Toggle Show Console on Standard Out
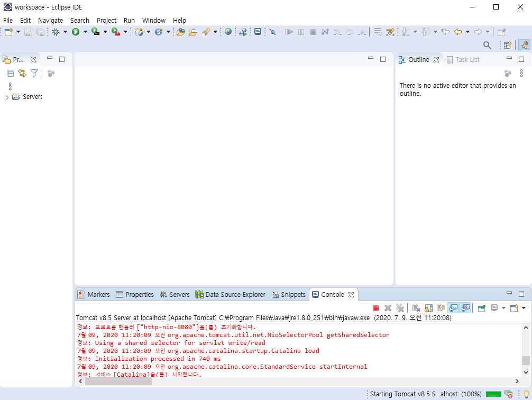The image size is (532, 400). pos(453,308)
